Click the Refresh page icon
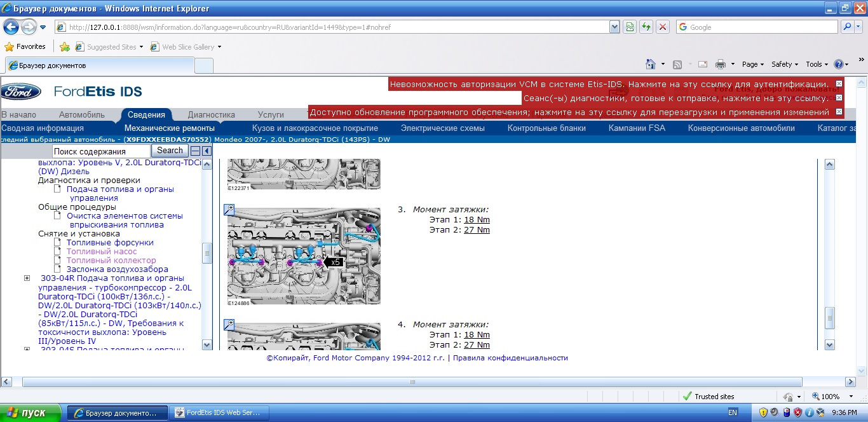Image resolution: width=868 pixels, height=422 pixels. tap(646, 27)
